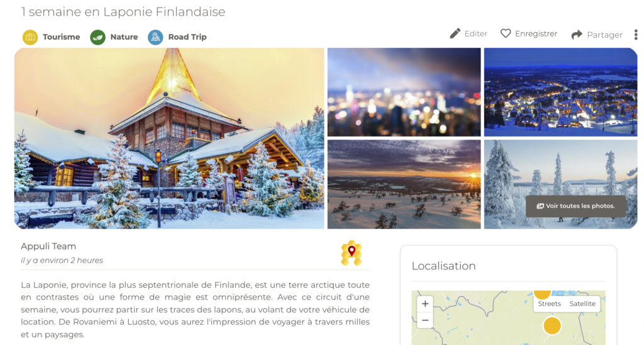Click the honeycomb map pin badge

click(x=352, y=253)
